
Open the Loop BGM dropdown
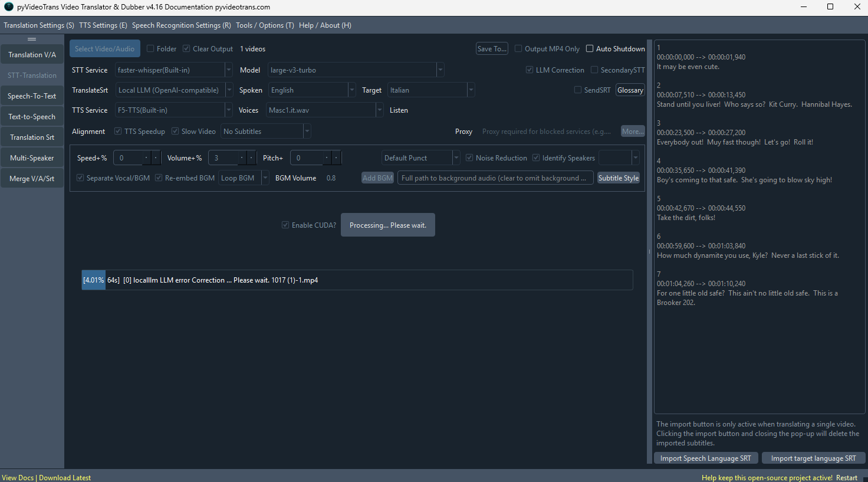click(244, 178)
